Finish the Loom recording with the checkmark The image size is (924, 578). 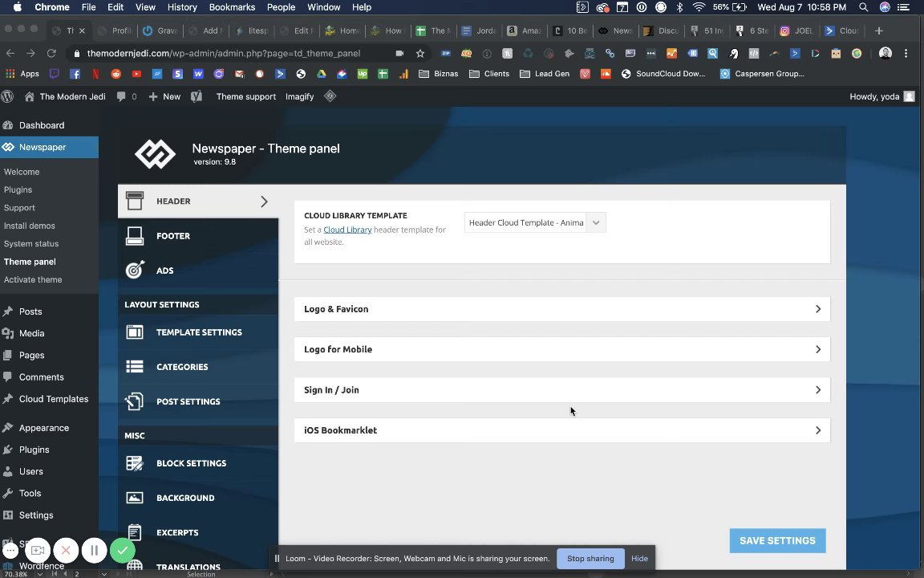(123, 551)
